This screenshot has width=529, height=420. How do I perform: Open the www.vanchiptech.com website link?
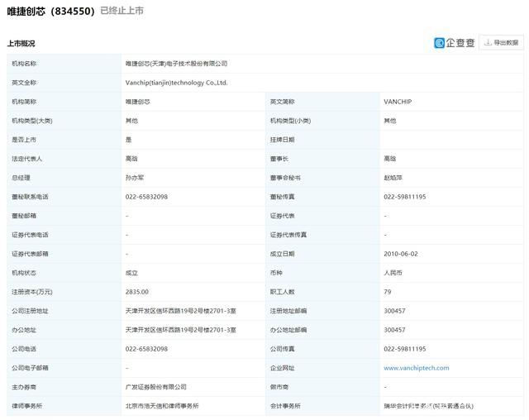pos(417,368)
